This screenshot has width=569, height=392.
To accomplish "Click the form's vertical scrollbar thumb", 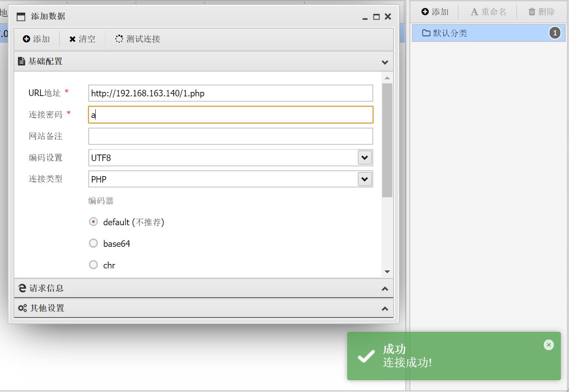I will click(387, 140).
